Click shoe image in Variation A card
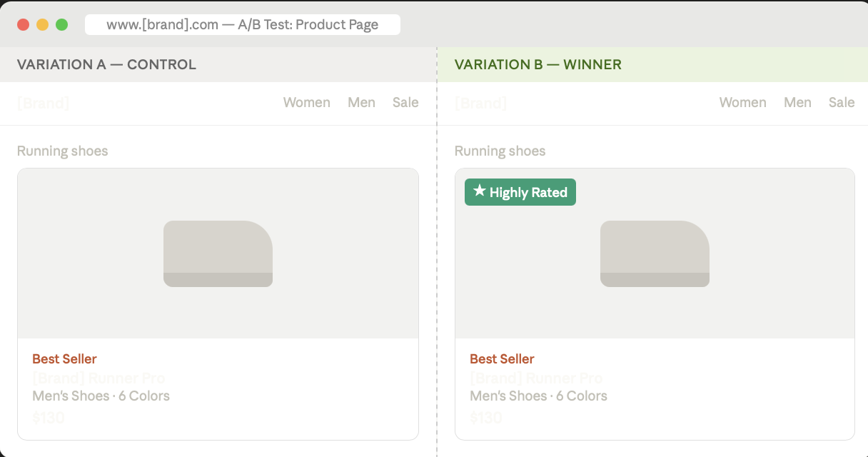Screen dimensions: 868x457 tap(218, 253)
